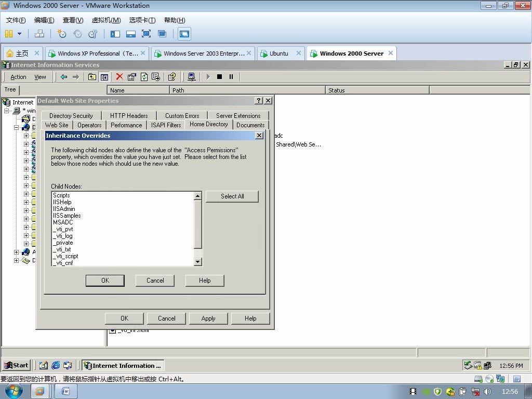Viewport: 532px width, 399px height.
Task: Confirm Inheritance Overrides with OK
Action: pyautogui.click(x=105, y=281)
